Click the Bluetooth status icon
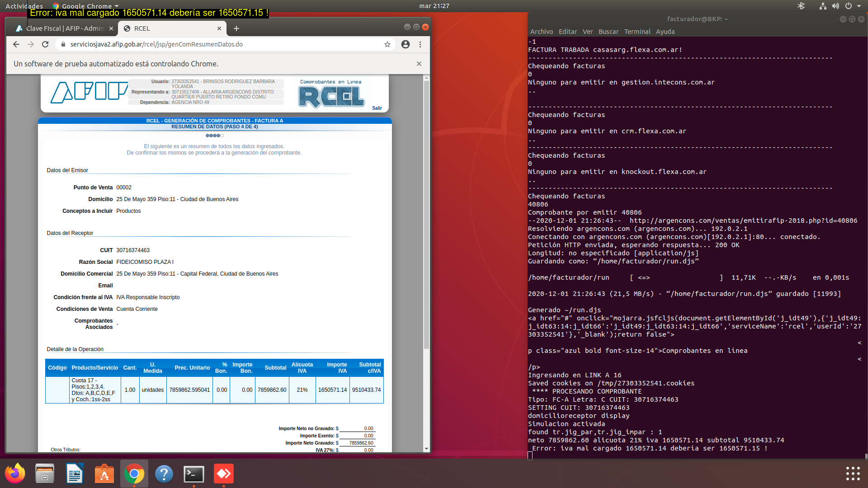The height and width of the screenshot is (488, 868). (801, 6)
